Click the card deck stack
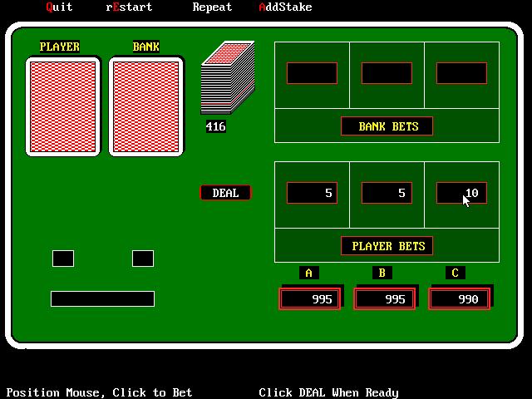The width and height of the screenshot is (532, 399). pyautogui.click(x=228, y=78)
